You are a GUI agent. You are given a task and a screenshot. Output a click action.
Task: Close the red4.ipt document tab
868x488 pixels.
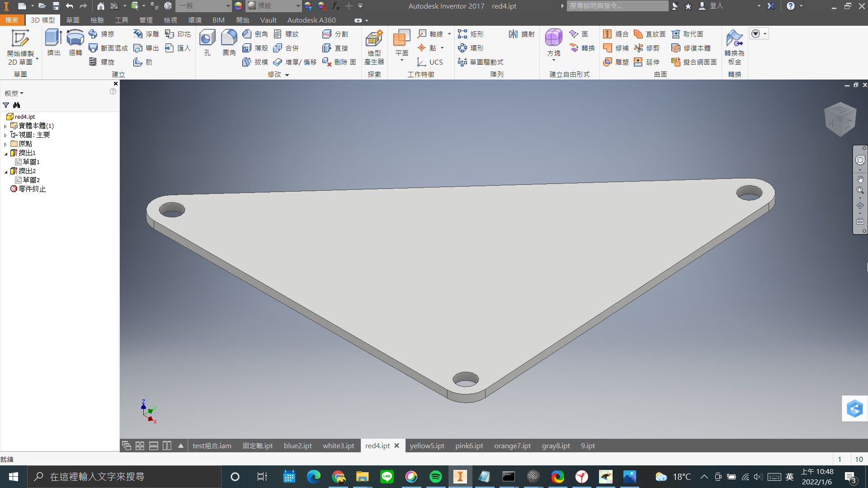[396, 446]
